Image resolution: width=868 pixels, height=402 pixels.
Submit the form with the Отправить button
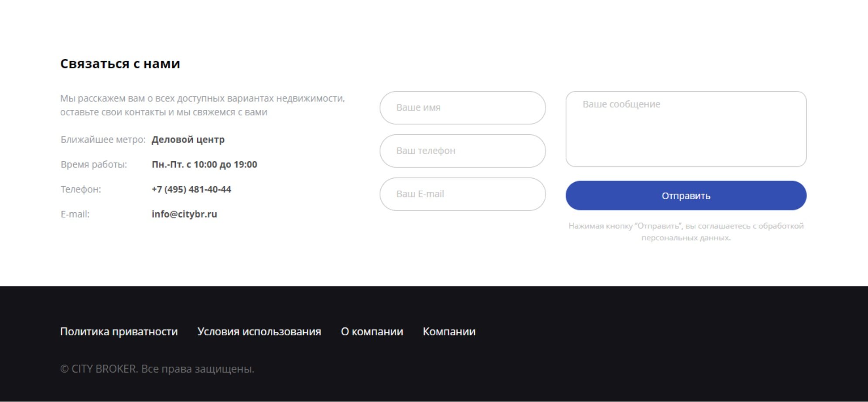pos(686,196)
